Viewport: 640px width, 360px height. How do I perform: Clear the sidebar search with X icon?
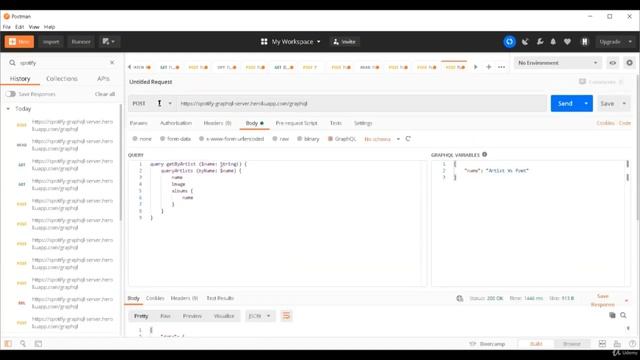[x=112, y=62]
